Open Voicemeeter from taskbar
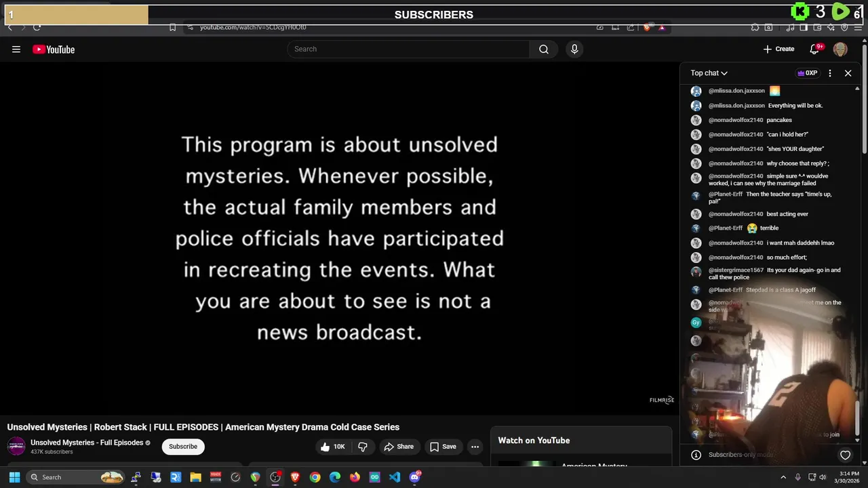This screenshot has height=488, width=868. click(x=216, y=477)
